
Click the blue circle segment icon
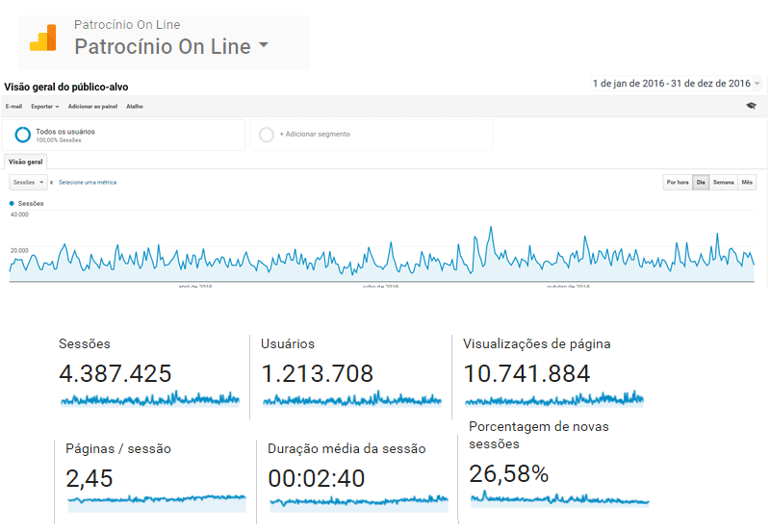point(22,135)
